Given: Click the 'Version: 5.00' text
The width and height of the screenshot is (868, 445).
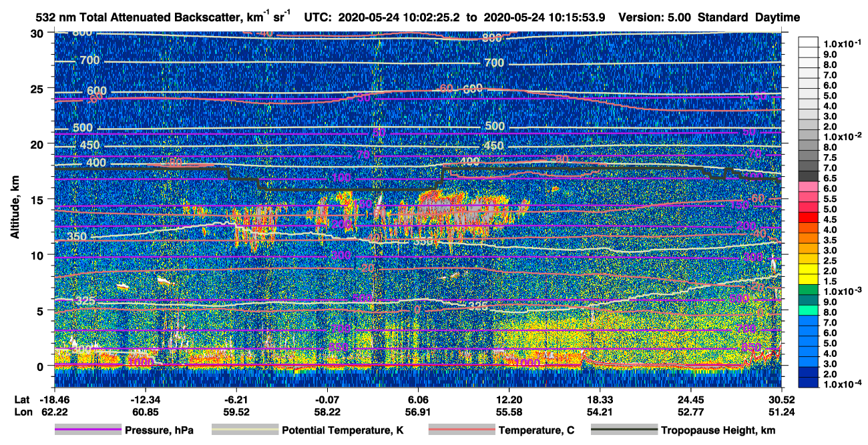Looking at the screenshot, I should click(x=655, y=17).
